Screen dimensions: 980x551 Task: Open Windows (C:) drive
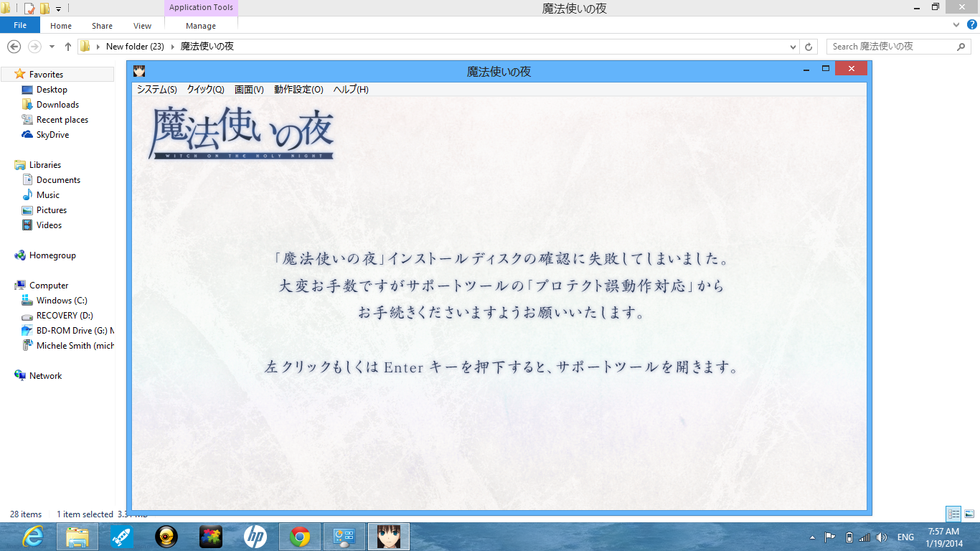tap(62, 301)
